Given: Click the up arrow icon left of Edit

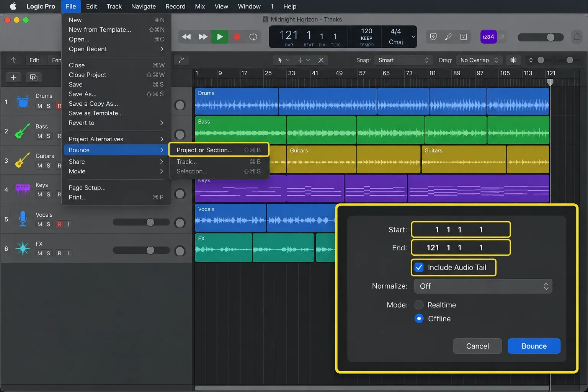Looking at the screenshot, I should coord(13,60).
